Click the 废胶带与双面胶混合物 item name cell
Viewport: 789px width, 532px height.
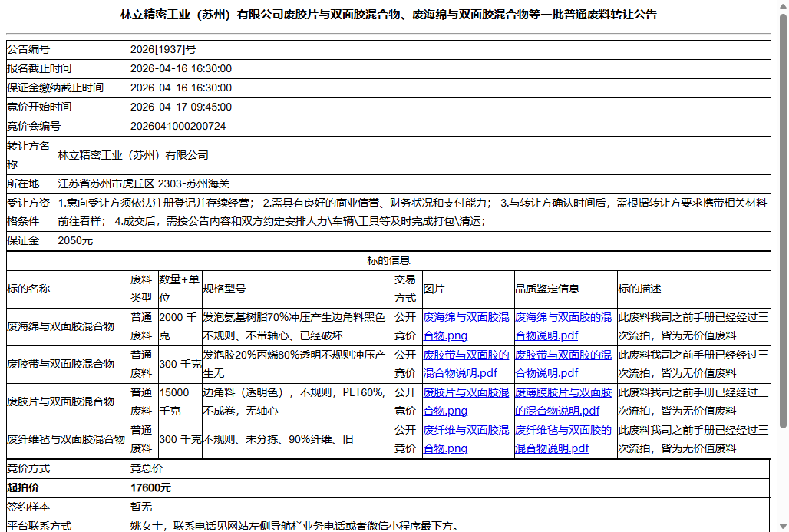(68, 365)
